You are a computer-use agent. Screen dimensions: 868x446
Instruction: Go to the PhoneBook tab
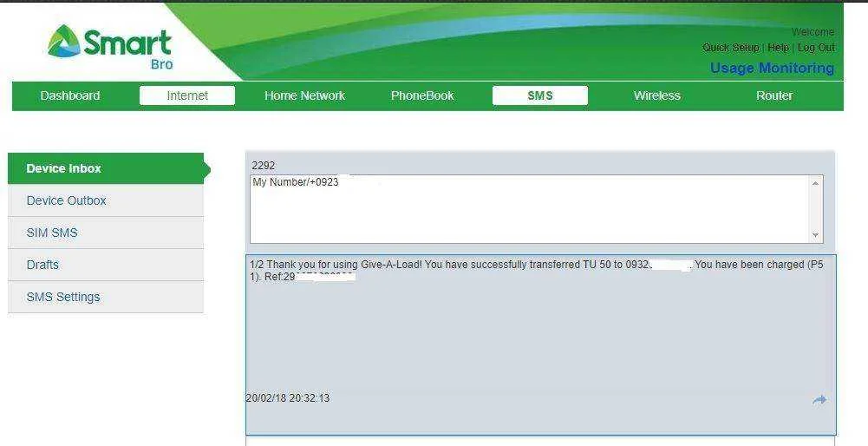(x=422, y=95)
